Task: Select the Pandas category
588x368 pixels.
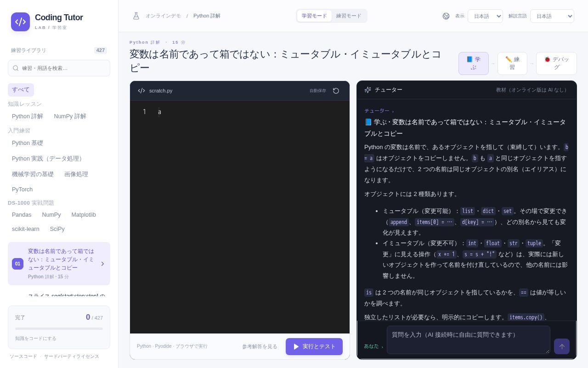Action: [x=22, y=215]
